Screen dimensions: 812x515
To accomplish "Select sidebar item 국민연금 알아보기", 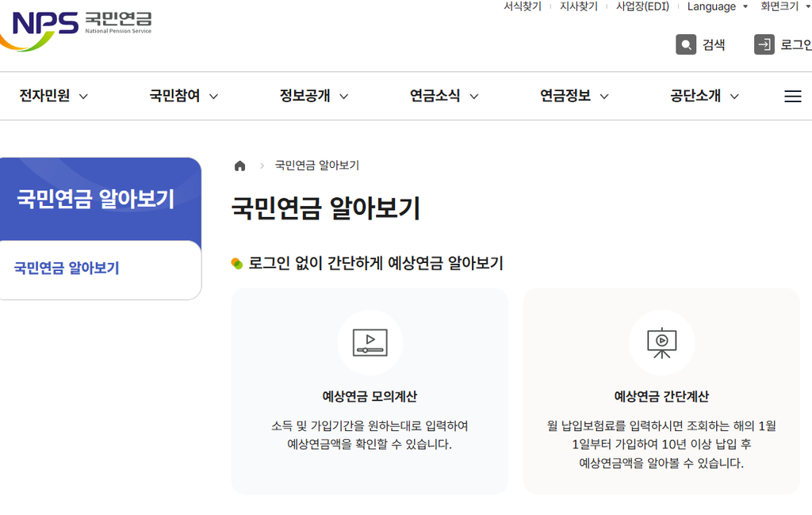I will click(x=67, y=268).
